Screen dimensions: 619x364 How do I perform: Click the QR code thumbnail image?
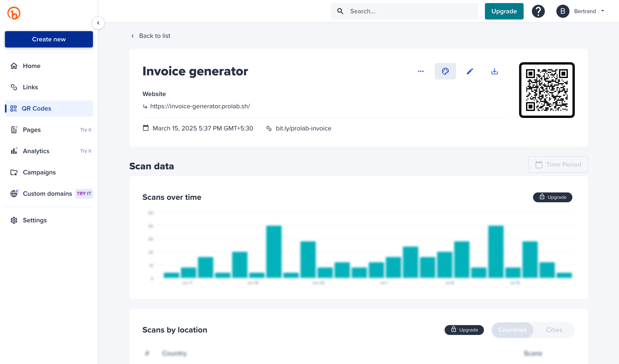pyautogui.click(x=547, y=90)
